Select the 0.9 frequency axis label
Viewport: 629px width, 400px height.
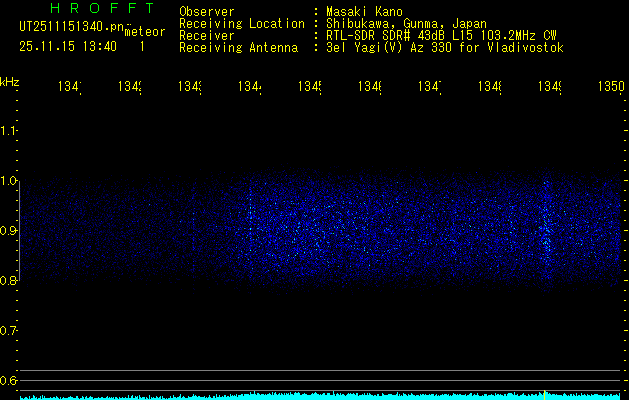tap(9, 231)
